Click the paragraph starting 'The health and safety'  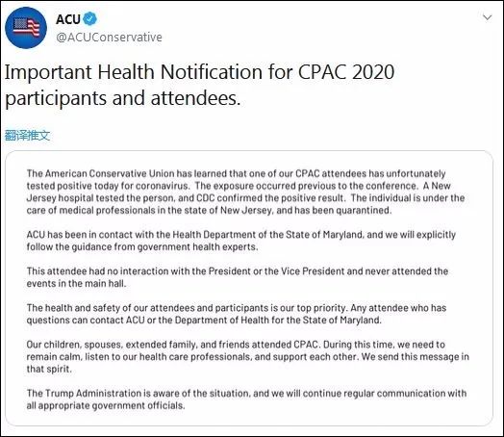[237, 314]
